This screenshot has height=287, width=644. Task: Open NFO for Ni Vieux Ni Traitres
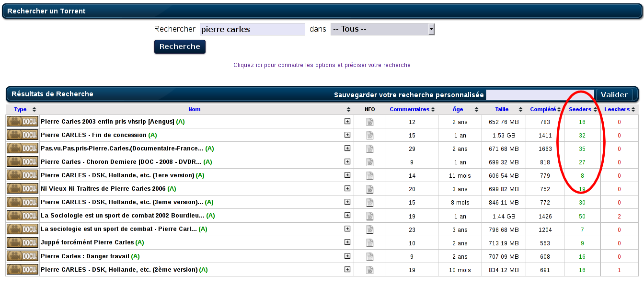point(369,189)
